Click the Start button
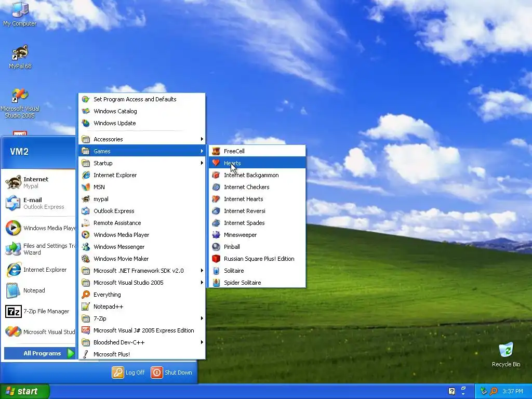Image resolution: width=532 pixels, height=399 pixels. pos(25,391)
